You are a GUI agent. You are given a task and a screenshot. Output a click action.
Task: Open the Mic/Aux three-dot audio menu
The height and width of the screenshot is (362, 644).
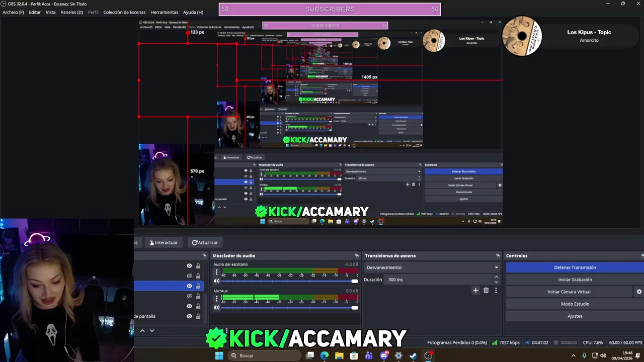click(x=217, y=299)
